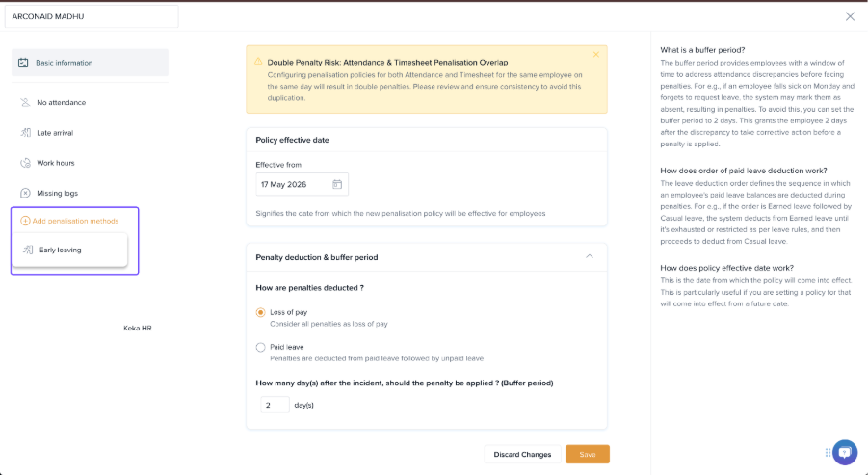Screen dimensions: 868x475
Task: Open the calendar picker icon
Action: tap(336, 184)
